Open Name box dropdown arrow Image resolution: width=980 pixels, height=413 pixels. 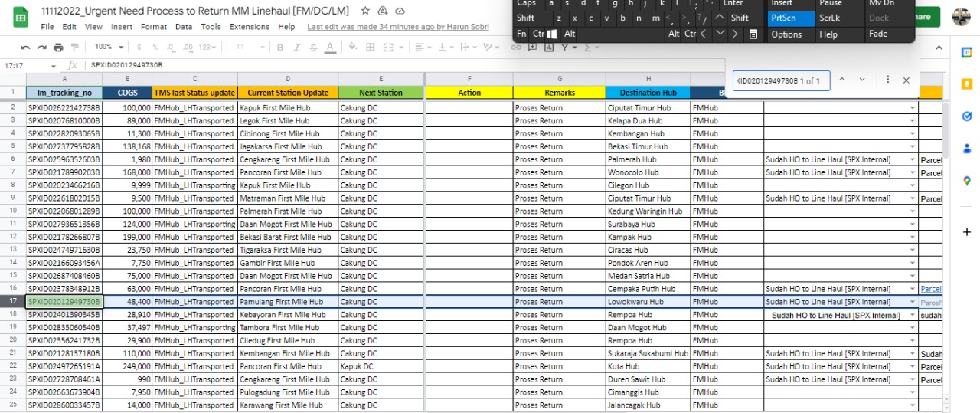[53, 66]
